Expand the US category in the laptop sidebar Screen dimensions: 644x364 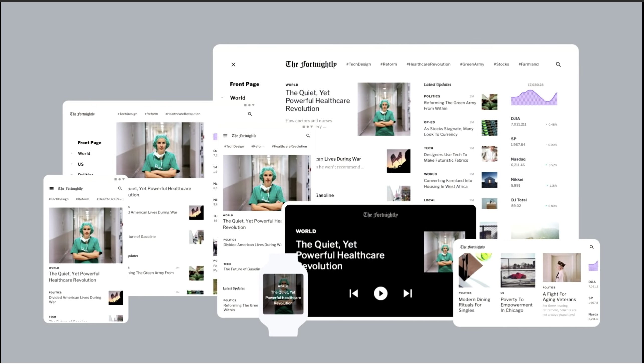tap(72, 164)
